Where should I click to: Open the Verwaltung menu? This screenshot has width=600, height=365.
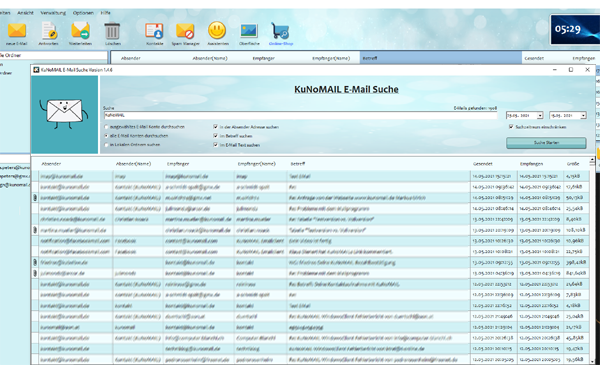[x=53, y=13]
